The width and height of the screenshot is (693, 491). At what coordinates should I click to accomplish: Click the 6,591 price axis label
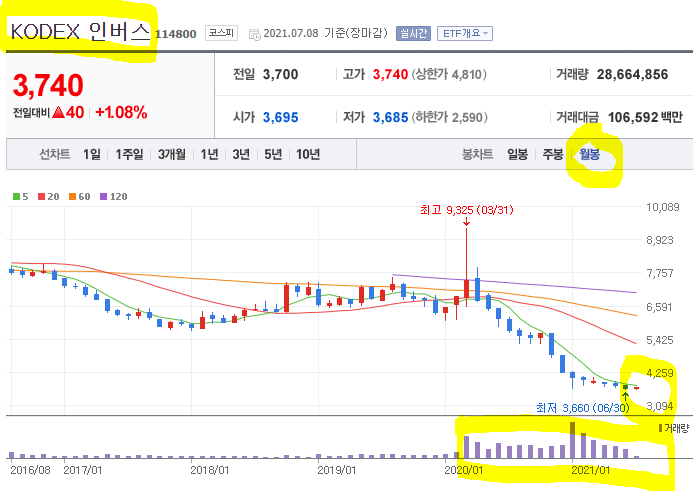tap(660, 307)
